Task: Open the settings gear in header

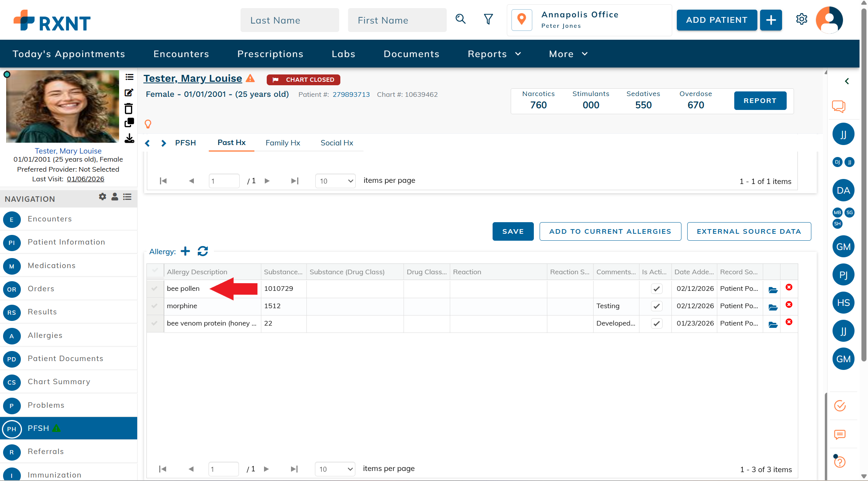Action: (x=802, y=19)
